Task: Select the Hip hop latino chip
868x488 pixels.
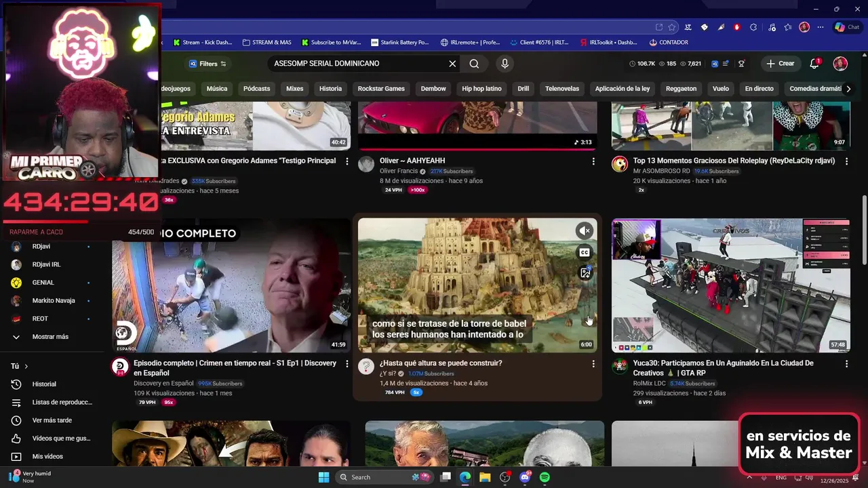Action: click(481, 89)
